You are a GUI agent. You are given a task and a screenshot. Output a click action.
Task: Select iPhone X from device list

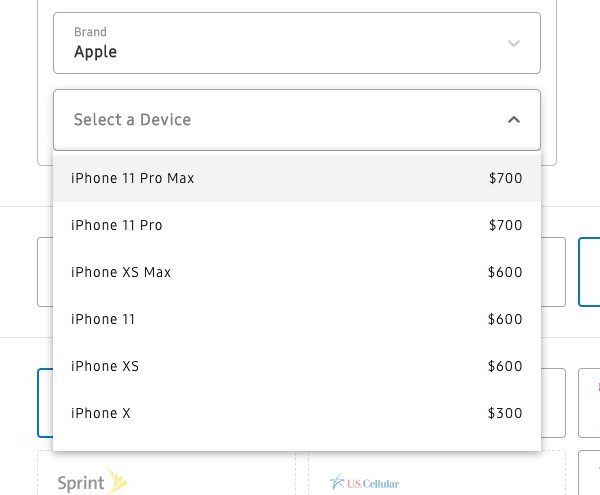pyautogui.click(x=101, y=414)
